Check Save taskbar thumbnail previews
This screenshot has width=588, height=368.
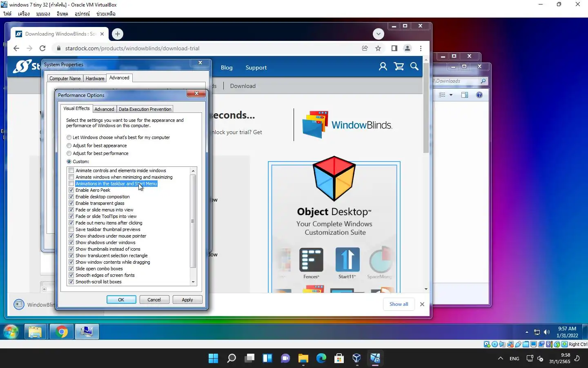71,229
